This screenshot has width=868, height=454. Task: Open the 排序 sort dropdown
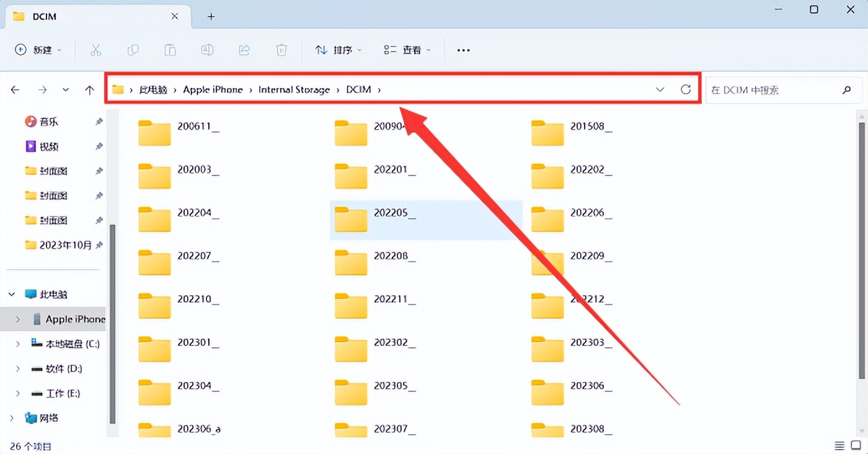338,50
